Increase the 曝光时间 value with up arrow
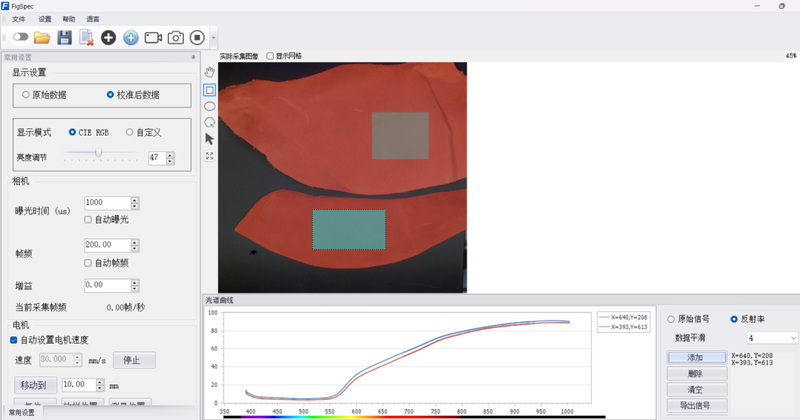 pyautogui.click(x=135, y=200)
